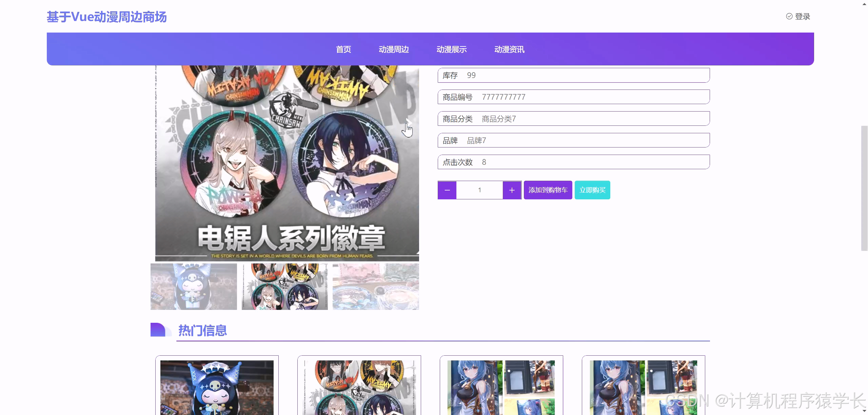Open the 动漫展示 navigation item
Screen dimensions: 868x415
(452, 49)
